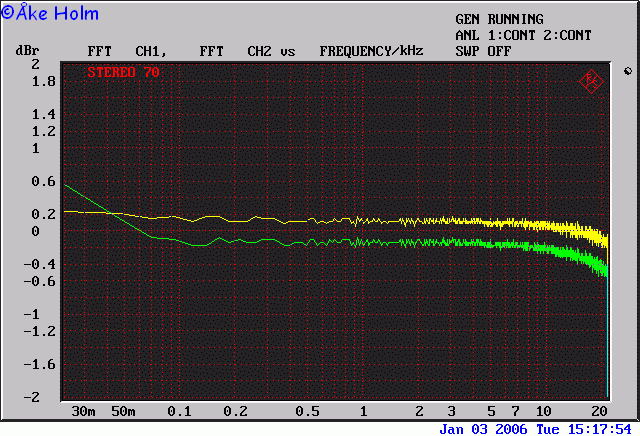
Task: Click the '1.4' level axis value
Action: point(43,115)
